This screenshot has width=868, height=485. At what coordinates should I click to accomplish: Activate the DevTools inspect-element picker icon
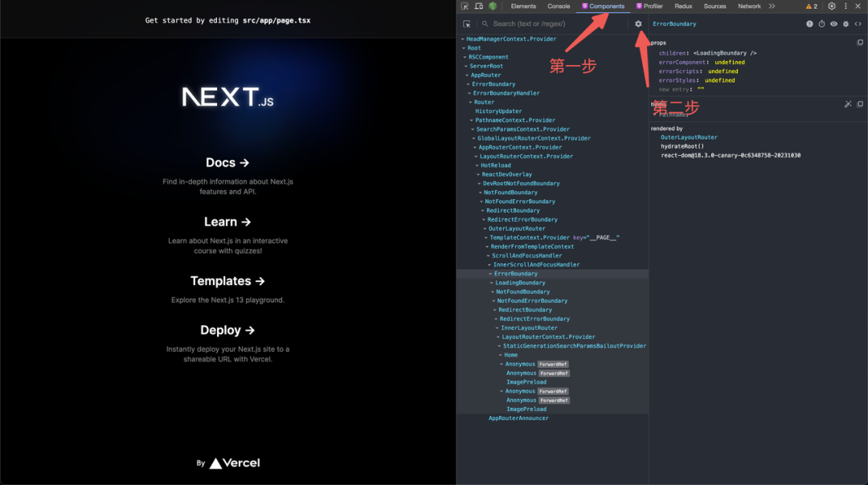point(465,6)
